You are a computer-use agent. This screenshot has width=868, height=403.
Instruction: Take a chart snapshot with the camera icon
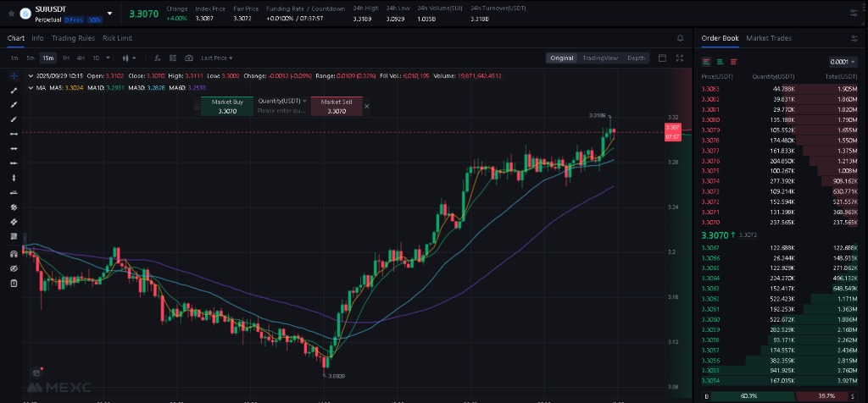[186, 58]
